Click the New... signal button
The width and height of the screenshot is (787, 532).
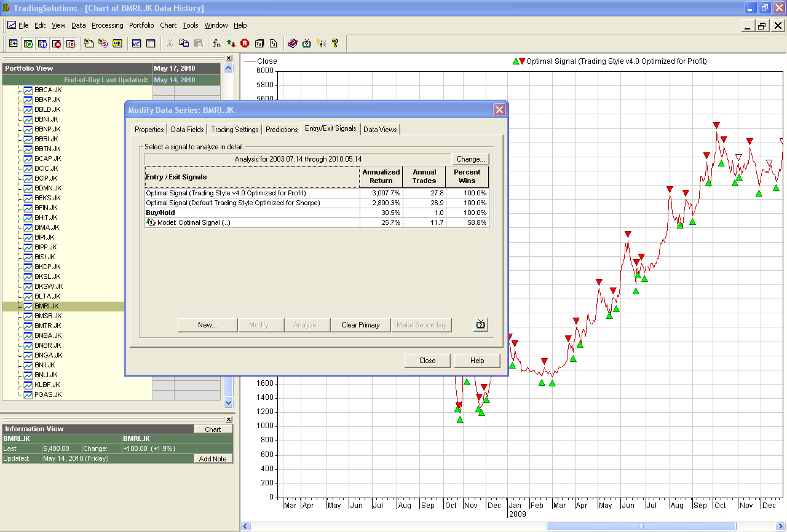[207, 325]
